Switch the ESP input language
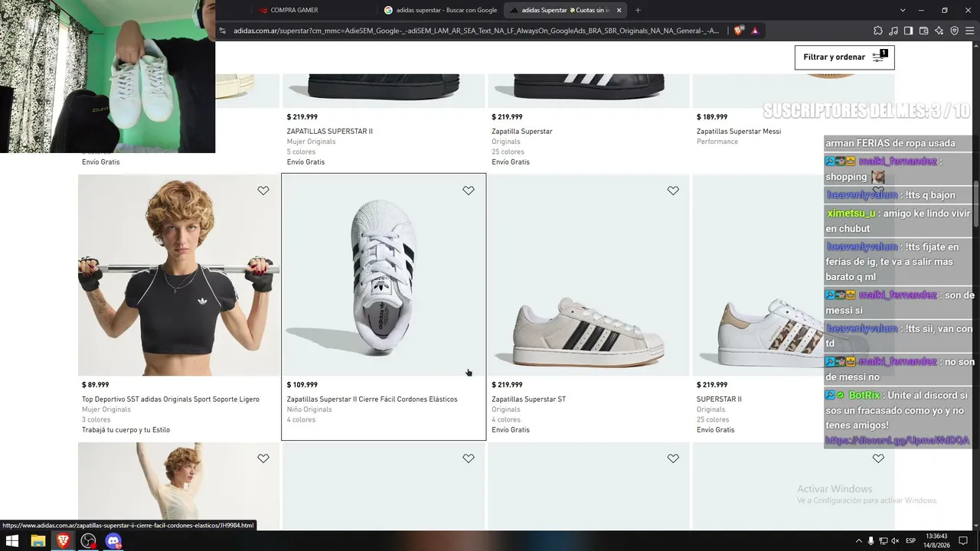Image resolution: width=980 pixels, height=551 pixels. pyautogui.click(x=911, y=541)
